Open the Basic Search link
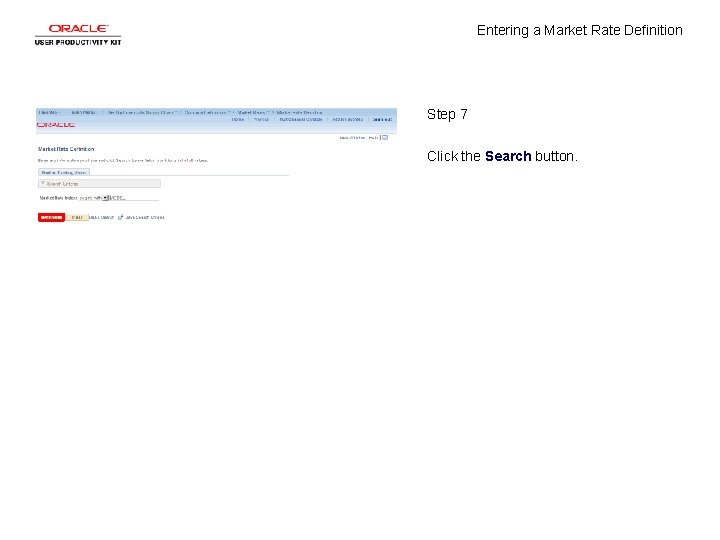Screen dimensions: 720x540 click(101, 217)
